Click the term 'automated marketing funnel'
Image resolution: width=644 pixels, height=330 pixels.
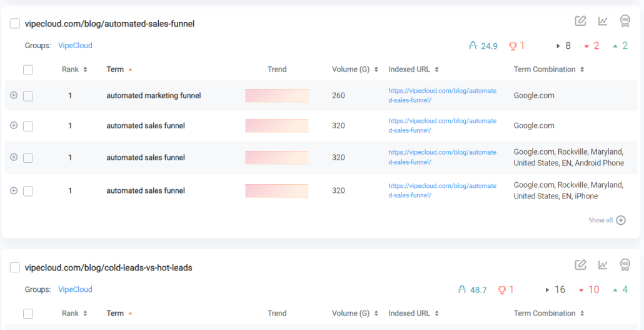(154, 95)
